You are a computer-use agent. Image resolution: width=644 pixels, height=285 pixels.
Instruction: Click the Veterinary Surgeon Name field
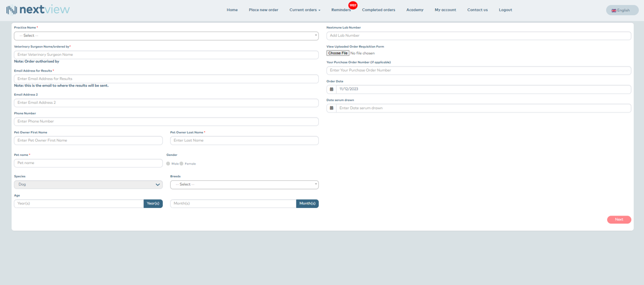[x=166, y=55]
